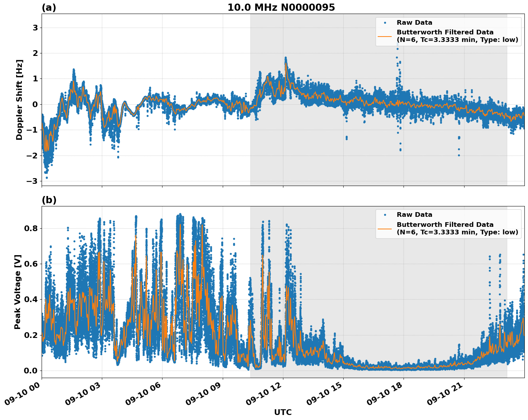Select the panel label (b)

click(x=48, y=200)
